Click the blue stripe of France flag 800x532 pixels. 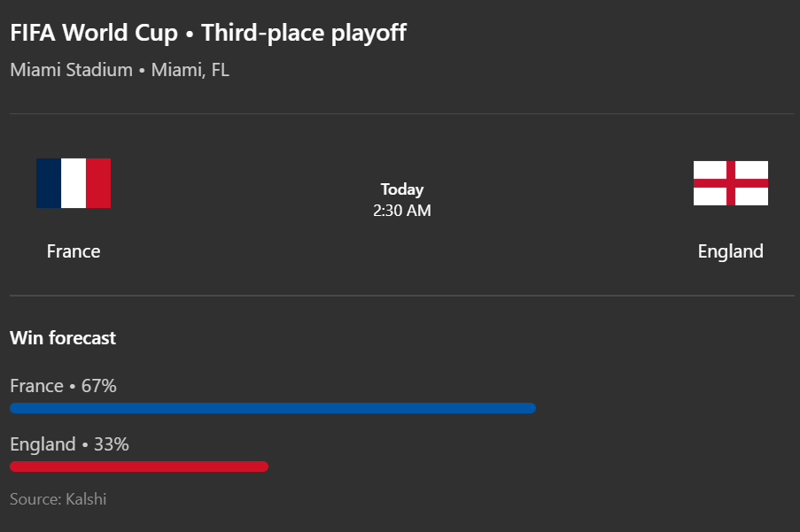[x=49, y=183]
